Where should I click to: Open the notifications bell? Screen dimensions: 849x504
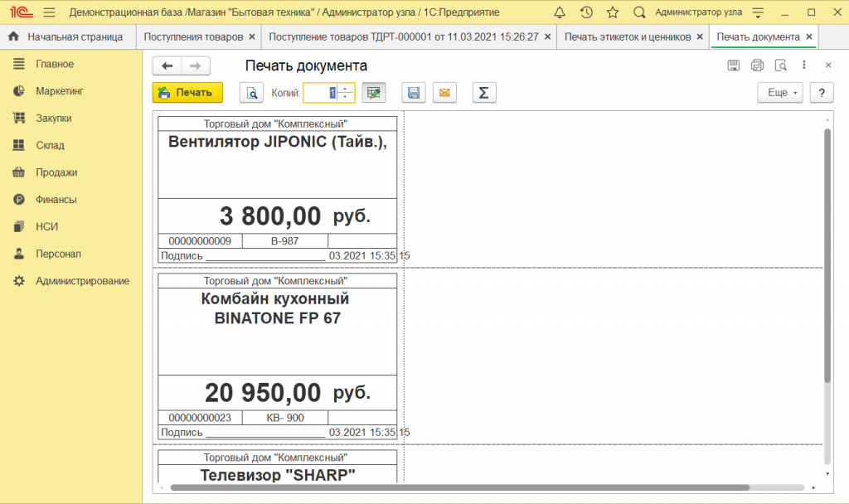[x=560, y=12]
